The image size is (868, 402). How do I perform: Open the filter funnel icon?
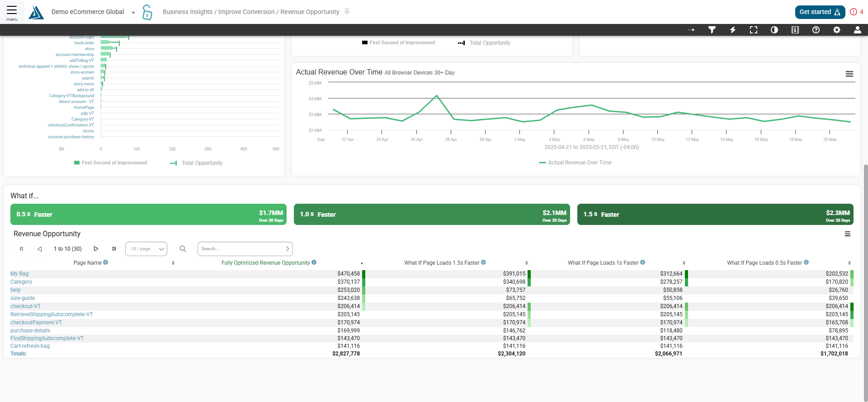pyautogui.click(x=712, y=30)
